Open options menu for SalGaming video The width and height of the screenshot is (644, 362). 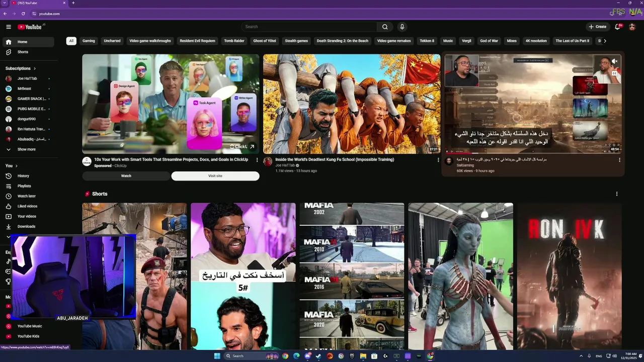(x=619, y=160)
